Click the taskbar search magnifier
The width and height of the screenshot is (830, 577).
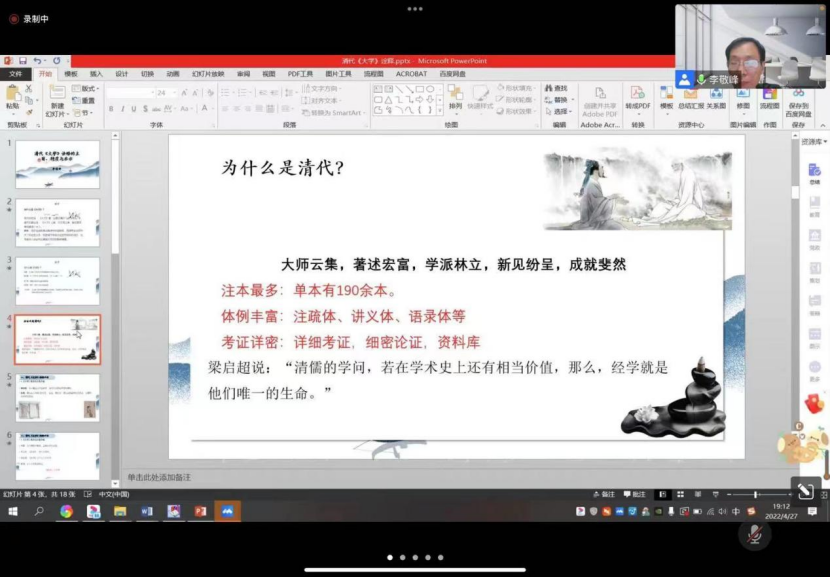point(39,511)
